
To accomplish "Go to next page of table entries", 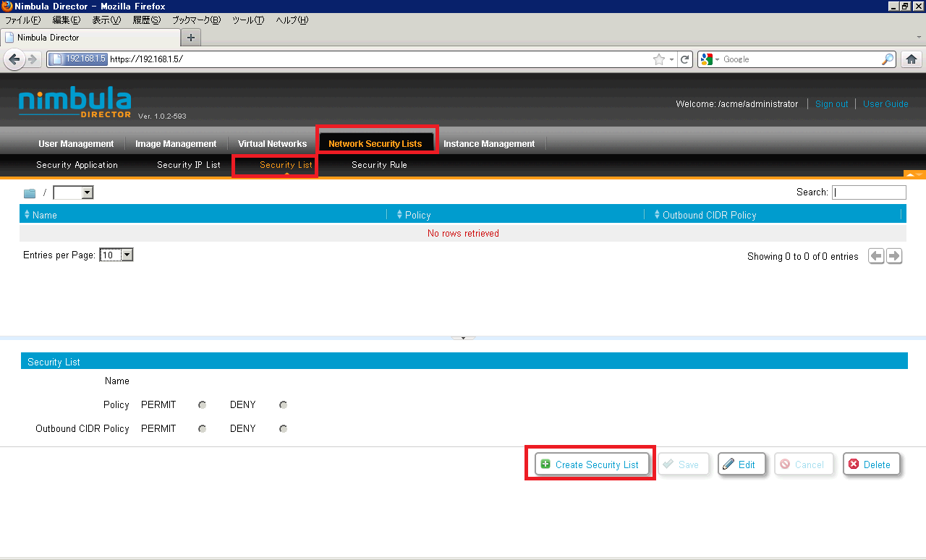I will click(894, 256).
